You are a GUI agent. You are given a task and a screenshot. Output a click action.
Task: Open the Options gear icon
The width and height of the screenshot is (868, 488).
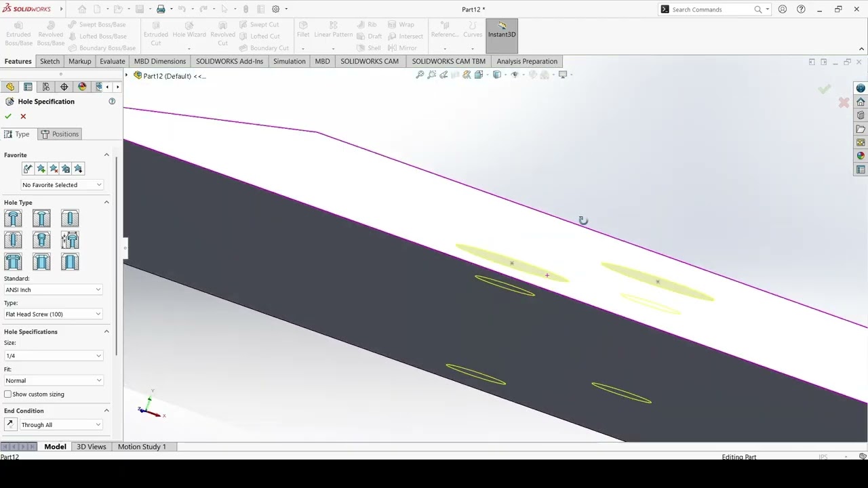pos(276,9)
